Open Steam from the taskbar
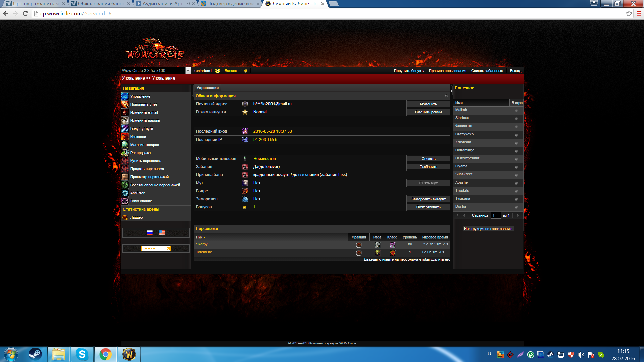The width and height of the screenshot is (644, 362). 35,354
